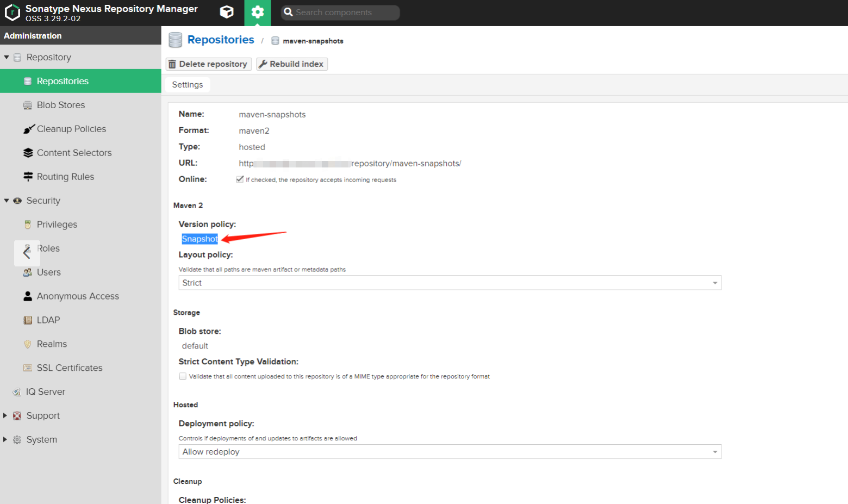The height and width of the screenshot is (504, 848).
Task: Switch to the Settings tab
Action: point(187,84)
